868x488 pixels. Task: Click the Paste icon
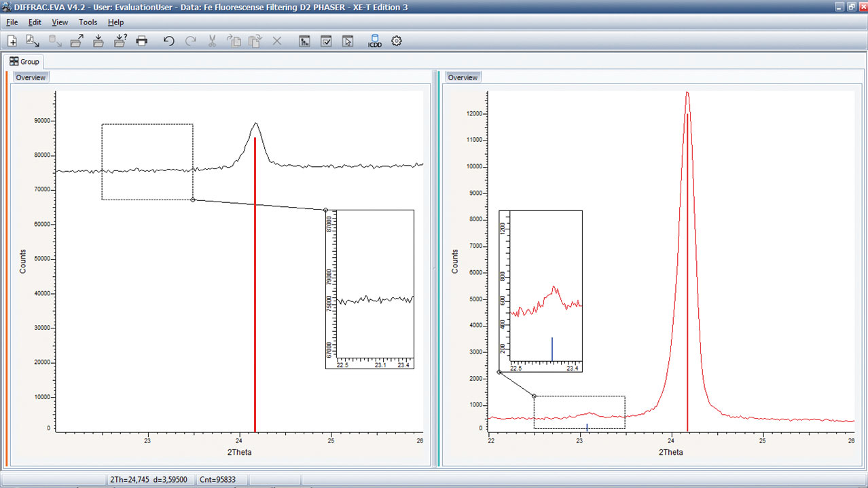click(x=255, y=41)
